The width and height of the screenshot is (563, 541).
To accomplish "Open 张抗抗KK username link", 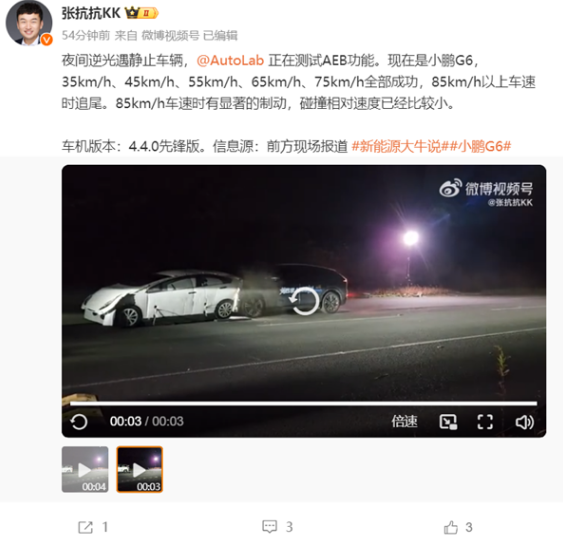I will (x=91, y=13).
